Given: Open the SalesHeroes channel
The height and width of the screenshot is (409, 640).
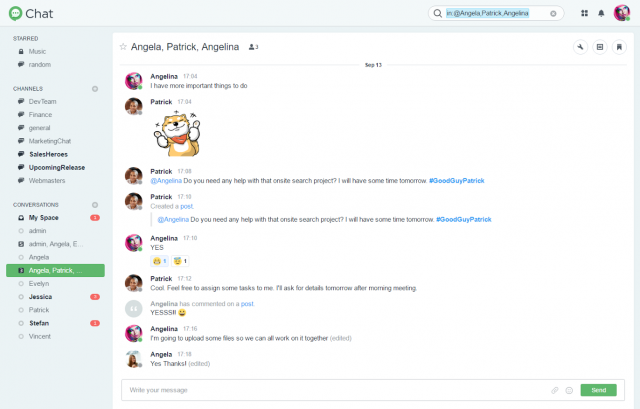Looking at the screenshot, I should (x=49, y=155).
